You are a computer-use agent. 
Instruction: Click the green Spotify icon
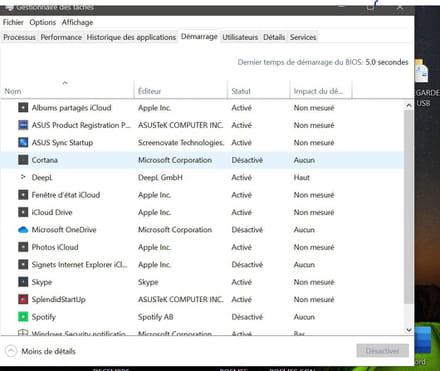pyautogui.click(x=23, y=316)
